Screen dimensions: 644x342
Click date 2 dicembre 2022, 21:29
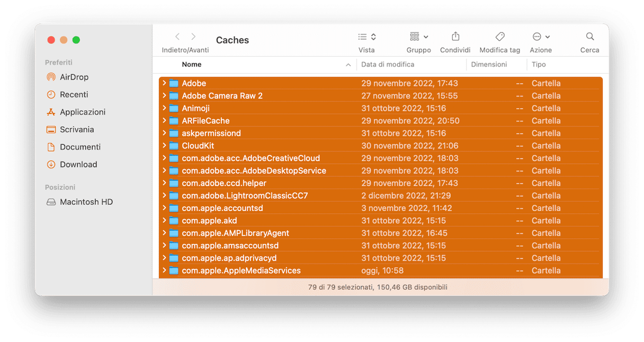(406, 196)
